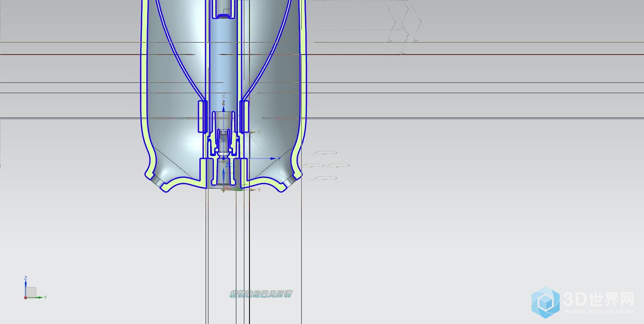Click the dashed ellipse curves beside bottle base

point(326,165)
